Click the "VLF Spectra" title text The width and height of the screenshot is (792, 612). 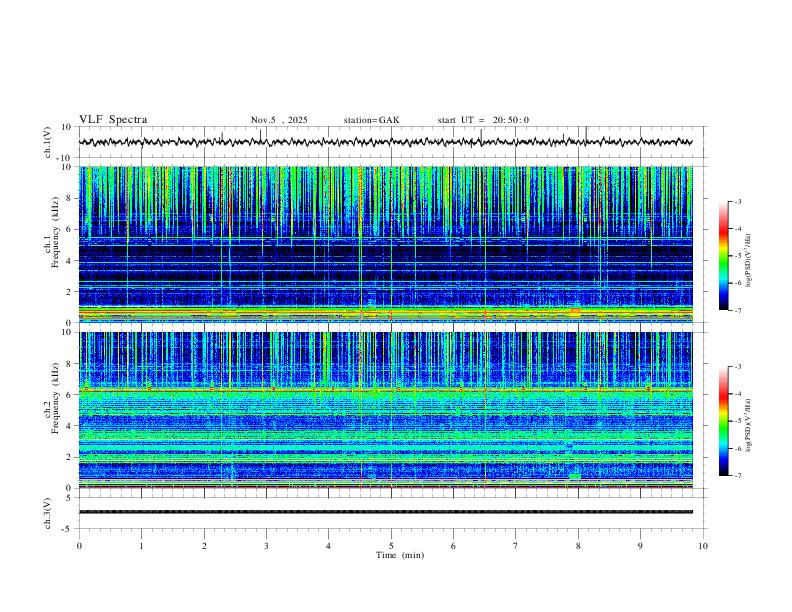[x=113, y=120]
